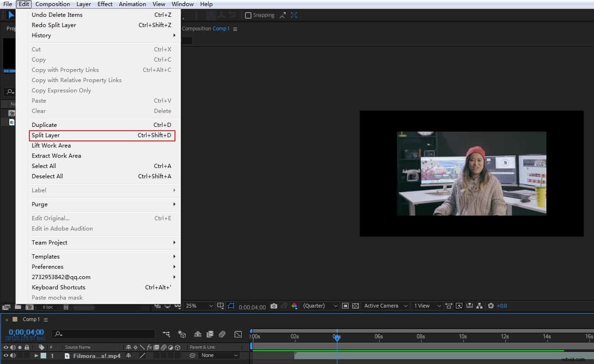Click the Show Channel color icon
Image resolution: width=594 pixels, height=364 pixels.
[295, 306]
